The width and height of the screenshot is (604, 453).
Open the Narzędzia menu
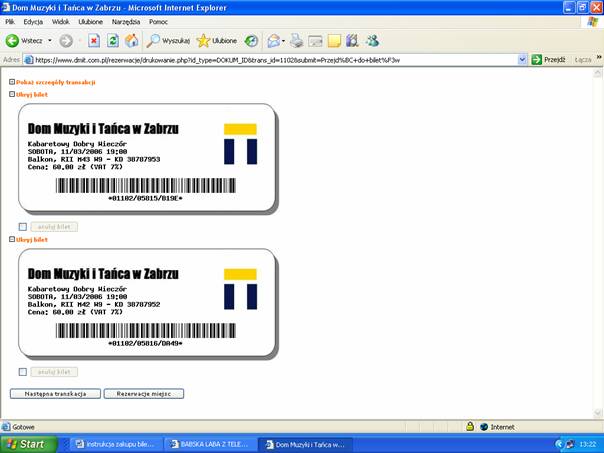[x=125, y=21]
